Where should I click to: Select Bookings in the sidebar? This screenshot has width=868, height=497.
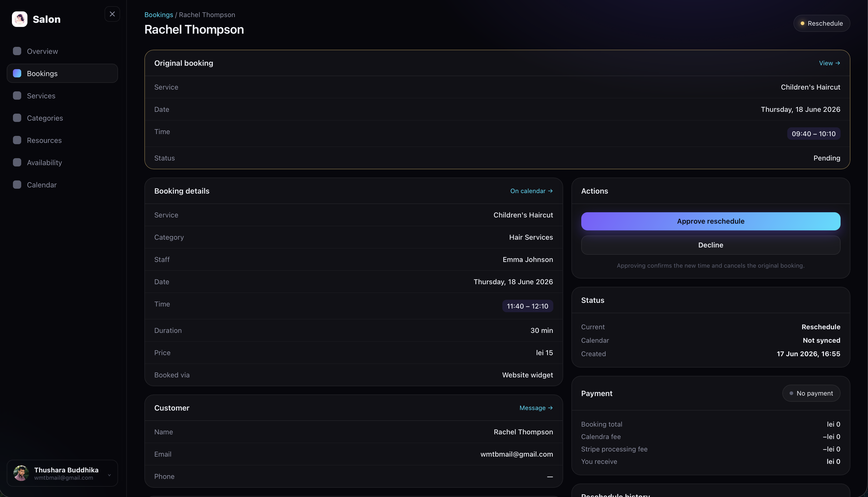(62, 74)
